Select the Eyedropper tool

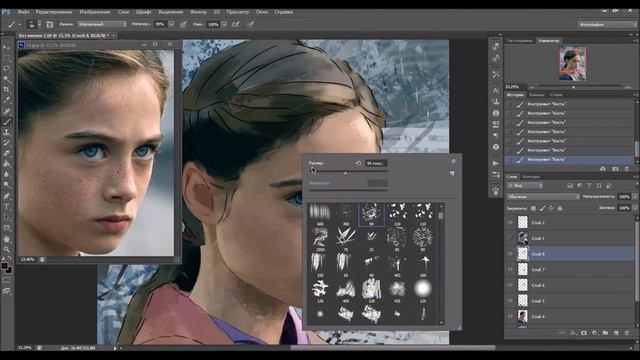click(x=7, y=100)
